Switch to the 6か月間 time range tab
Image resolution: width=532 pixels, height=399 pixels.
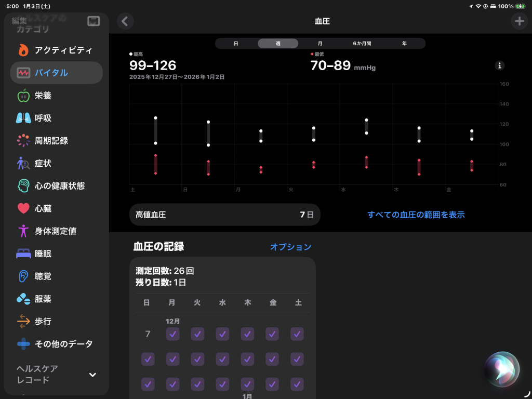pos(362,44)
